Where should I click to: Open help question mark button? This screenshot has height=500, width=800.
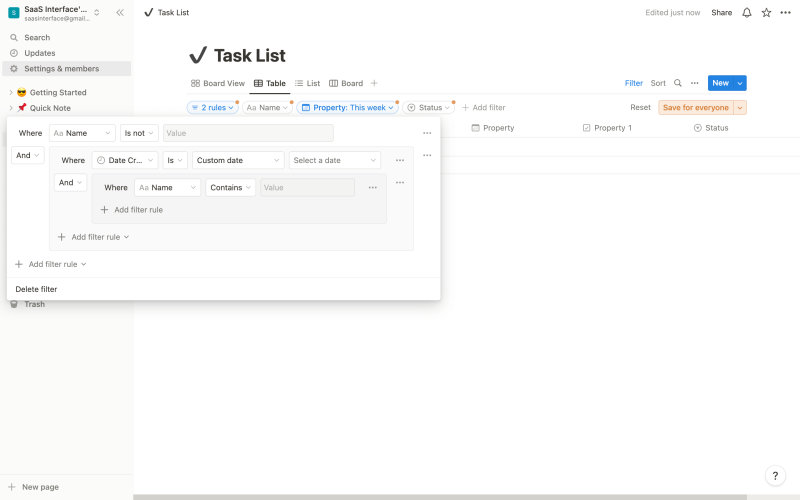pyautogui.click(x=775, y=476)
